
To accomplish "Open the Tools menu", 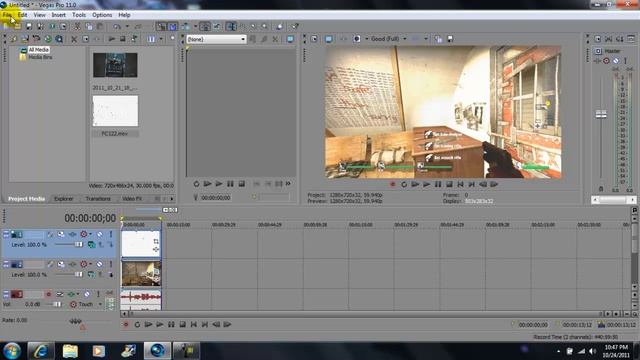I will 79,15.
